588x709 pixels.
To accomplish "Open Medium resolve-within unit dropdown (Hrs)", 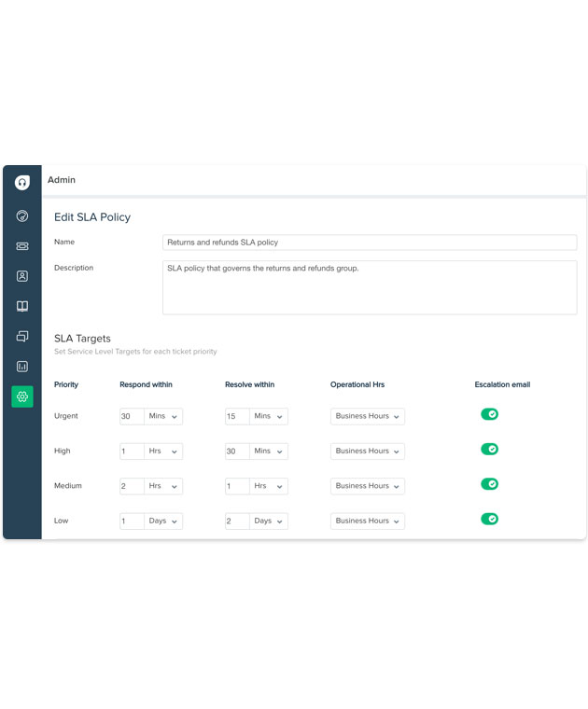I will [269, 486].
